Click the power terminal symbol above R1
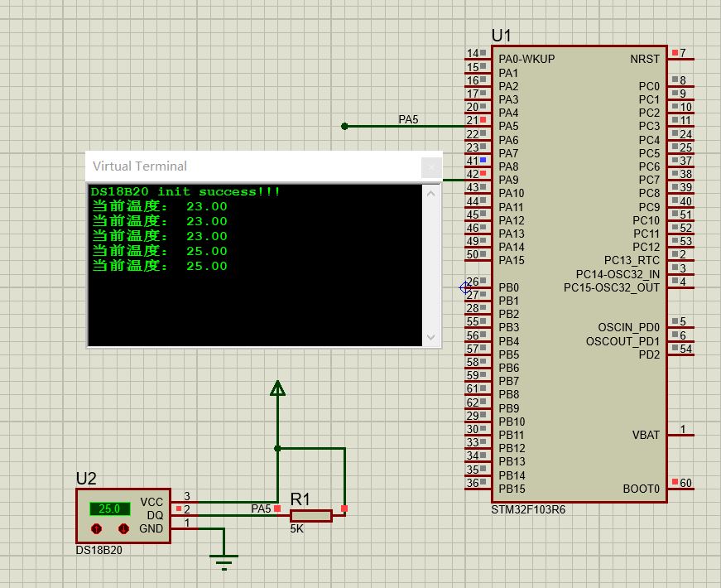The image size is (721, 588). 276,386
